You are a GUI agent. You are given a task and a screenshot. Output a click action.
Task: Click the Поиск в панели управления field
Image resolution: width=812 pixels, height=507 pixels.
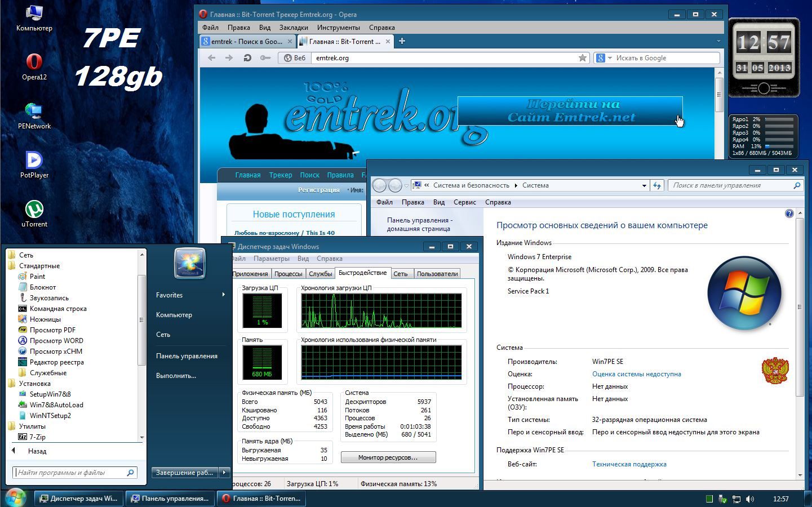tap(736, 185)
